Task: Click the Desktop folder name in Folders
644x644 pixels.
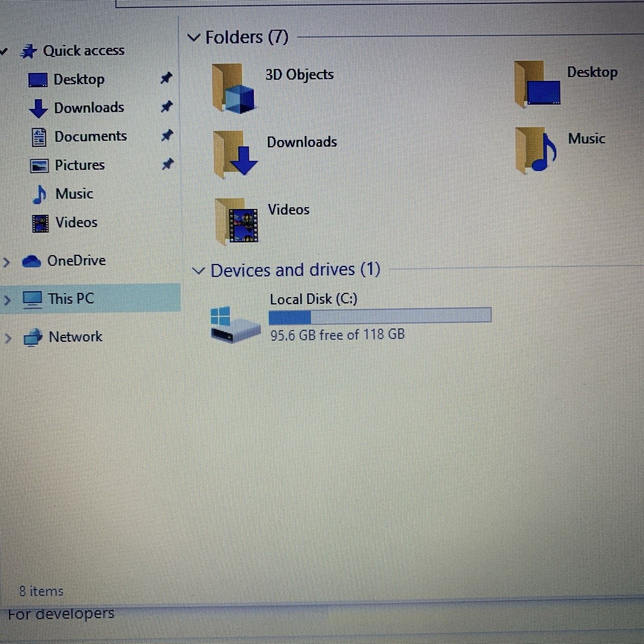Action: coord(592,72)
